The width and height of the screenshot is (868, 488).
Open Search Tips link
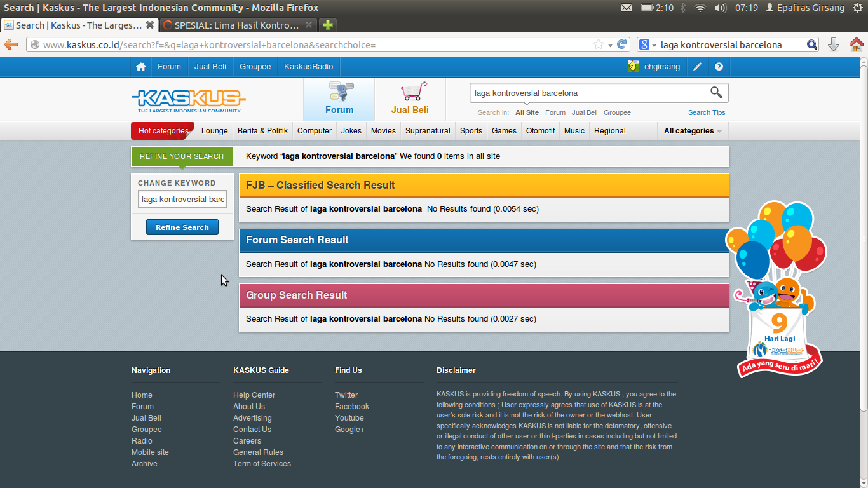[x=707, y=112]
